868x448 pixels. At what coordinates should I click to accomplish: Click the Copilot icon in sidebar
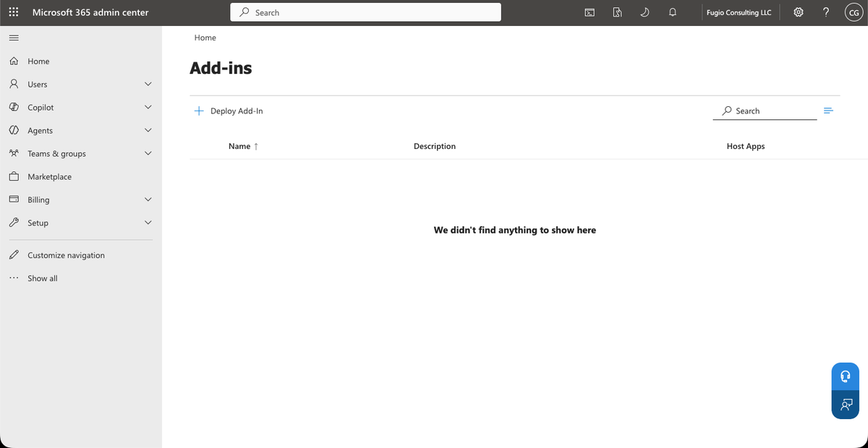click(14, 108)
